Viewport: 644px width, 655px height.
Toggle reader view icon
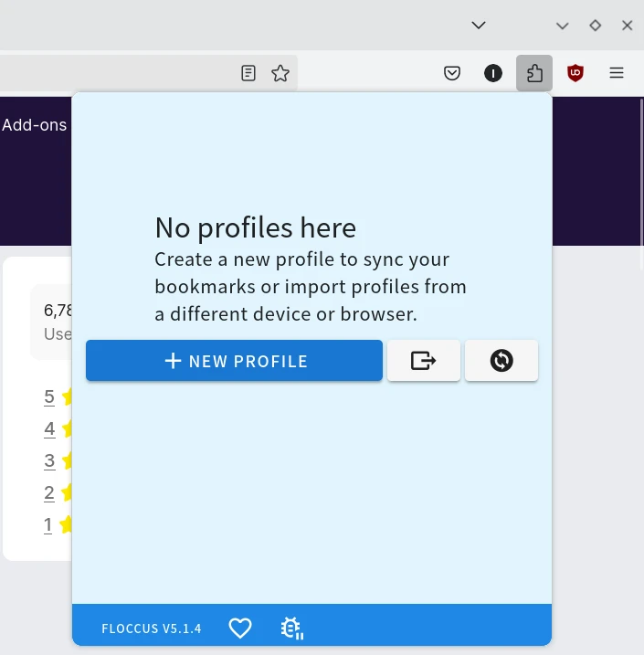pyautogui.click(x=248, y=73)
